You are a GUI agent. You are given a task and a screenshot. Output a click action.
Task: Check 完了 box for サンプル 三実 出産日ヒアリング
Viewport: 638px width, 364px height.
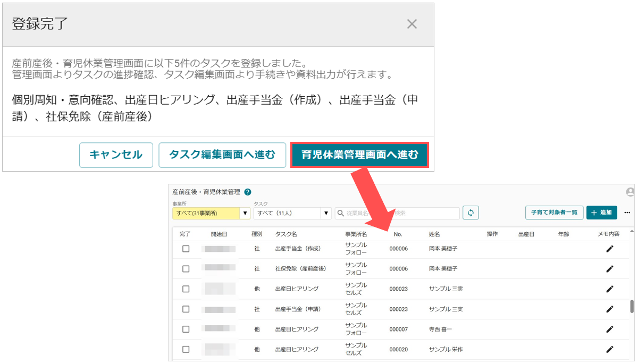pyautogui.click(x=186, y=289)
